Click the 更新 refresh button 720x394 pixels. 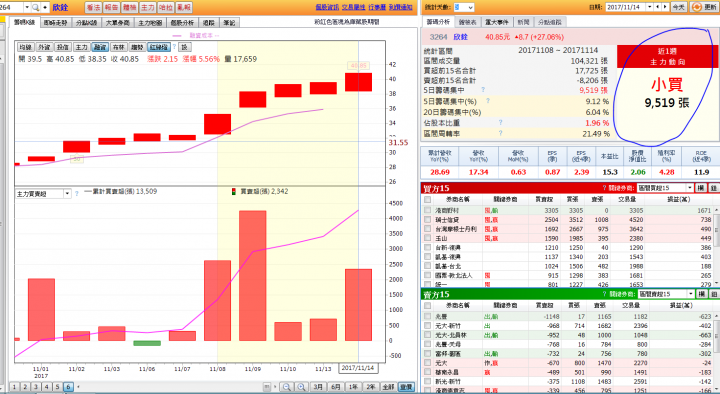703,7
